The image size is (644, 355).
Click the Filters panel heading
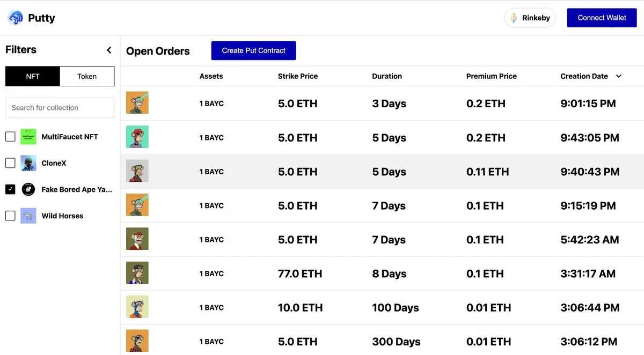click(21, 49)
